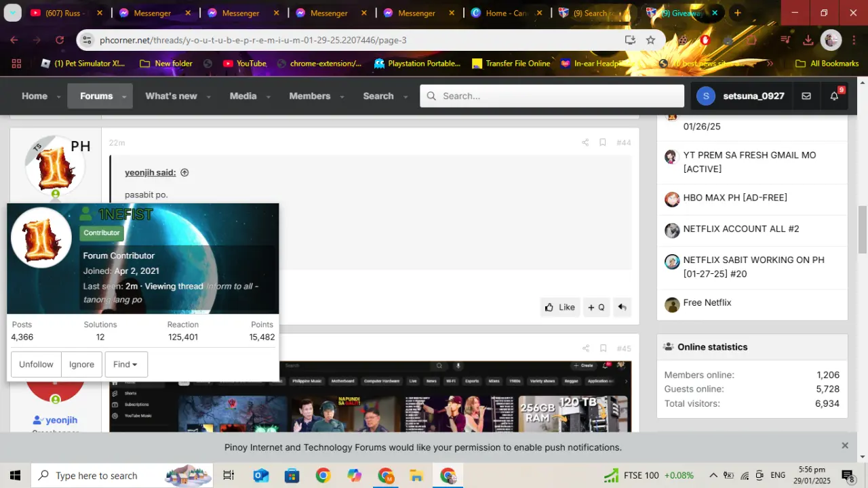This screenshot has width=868, height=488.
Task: Ignore user 1NEFIST
Action: pyautogui.click(x=81, y=364)
